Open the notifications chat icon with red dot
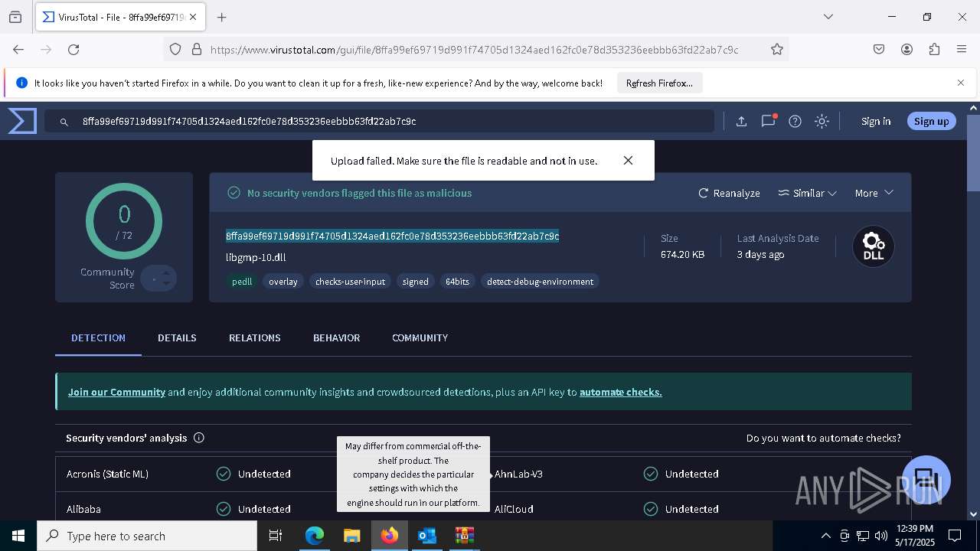 768,121
